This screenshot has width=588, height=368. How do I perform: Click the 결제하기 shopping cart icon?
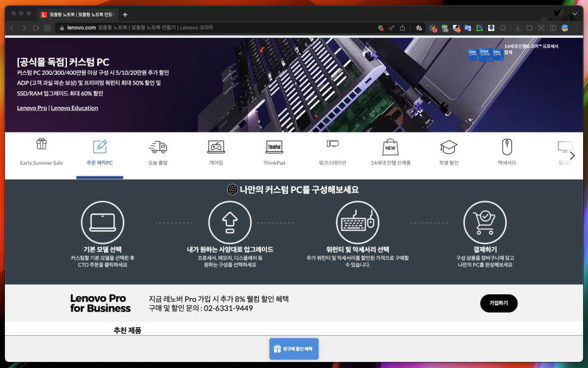pyautogui.click(x=485, y=223)
